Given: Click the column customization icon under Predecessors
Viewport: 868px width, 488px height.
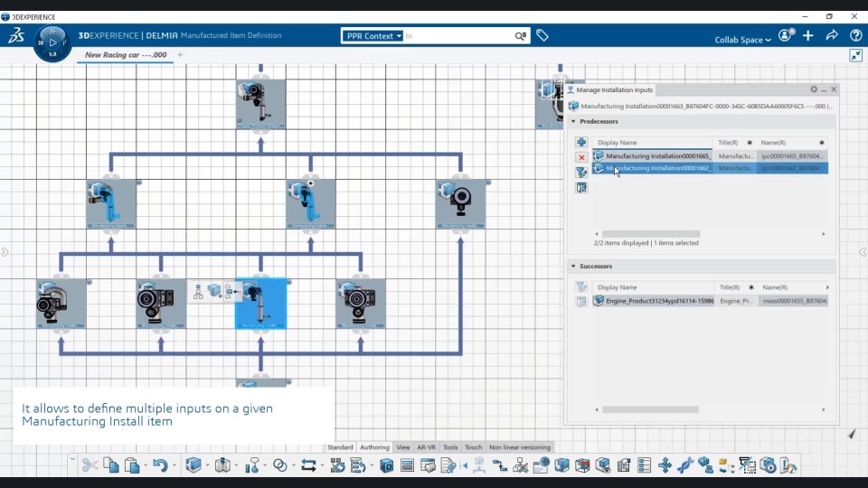Looking at the screenshot, I should 581,188.
